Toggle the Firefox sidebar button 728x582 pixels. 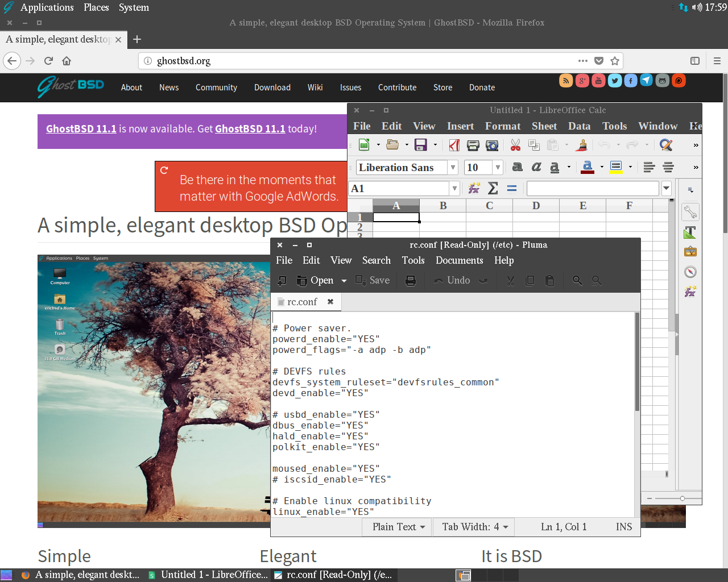[695, 61]
